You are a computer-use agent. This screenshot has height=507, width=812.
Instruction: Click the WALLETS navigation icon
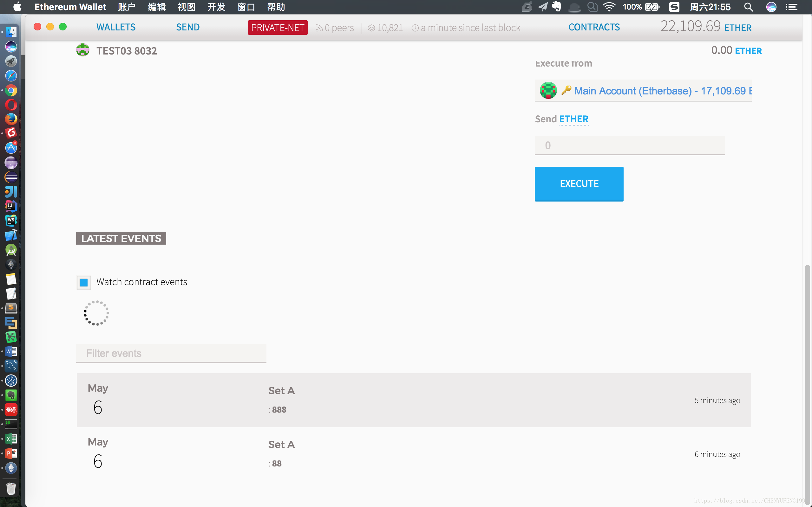point(116,28)
